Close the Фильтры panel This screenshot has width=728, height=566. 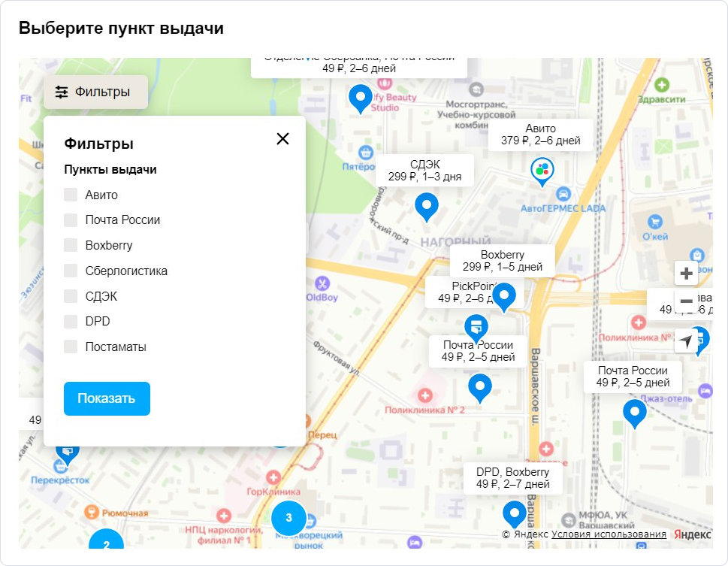(x=282, y=138)
